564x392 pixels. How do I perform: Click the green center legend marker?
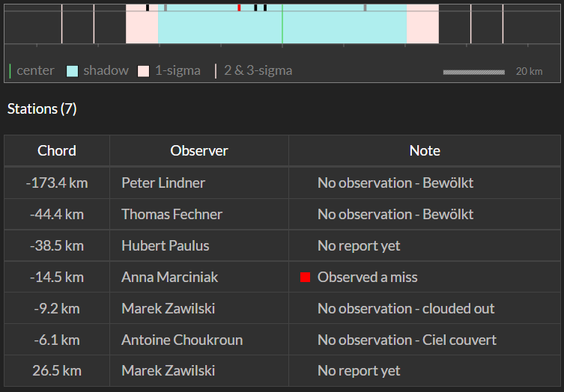[10, 71]
